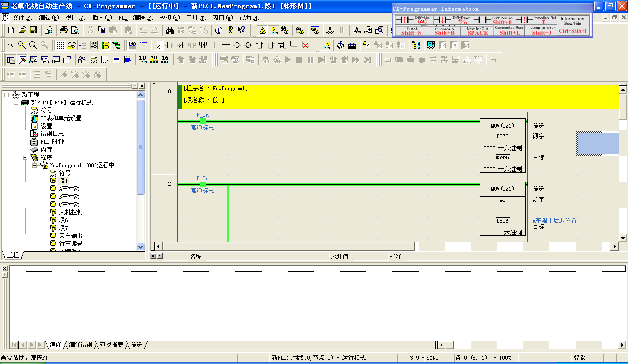Click the Save project floppy disk icon
This screenshot has width=628, height=364.
[x=33, y=30]
